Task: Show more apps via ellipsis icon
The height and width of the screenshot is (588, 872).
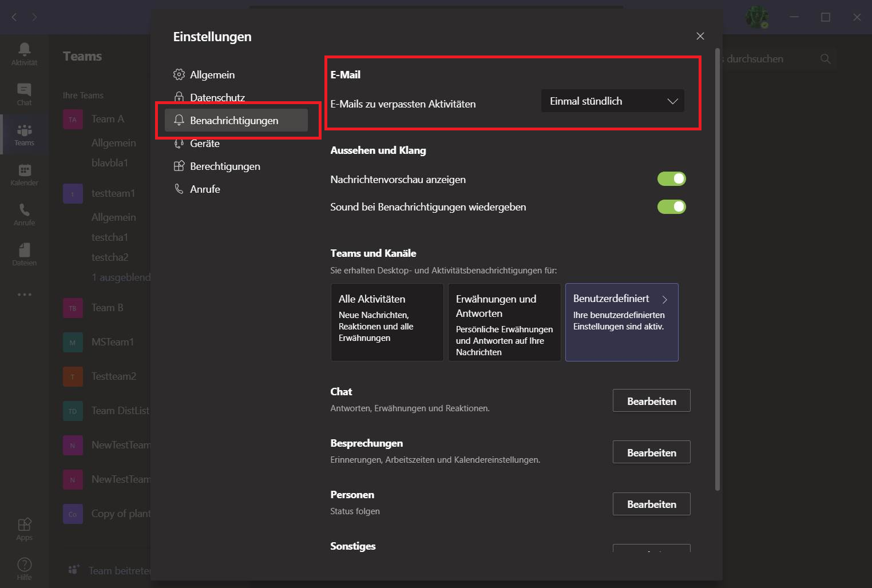Action: pos(24,295)
